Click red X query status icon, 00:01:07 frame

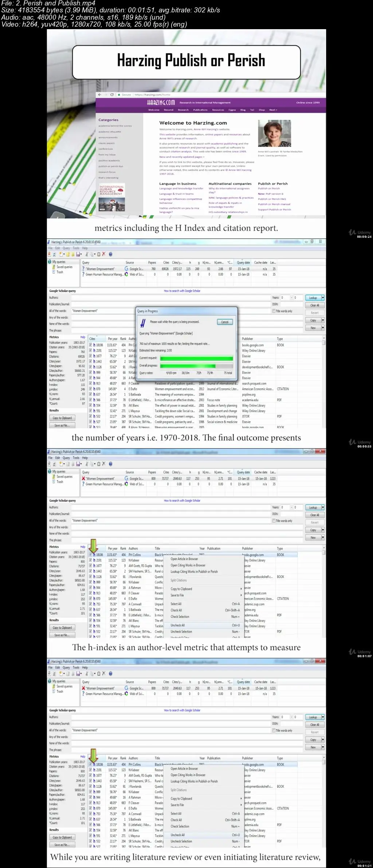[83, 478]
